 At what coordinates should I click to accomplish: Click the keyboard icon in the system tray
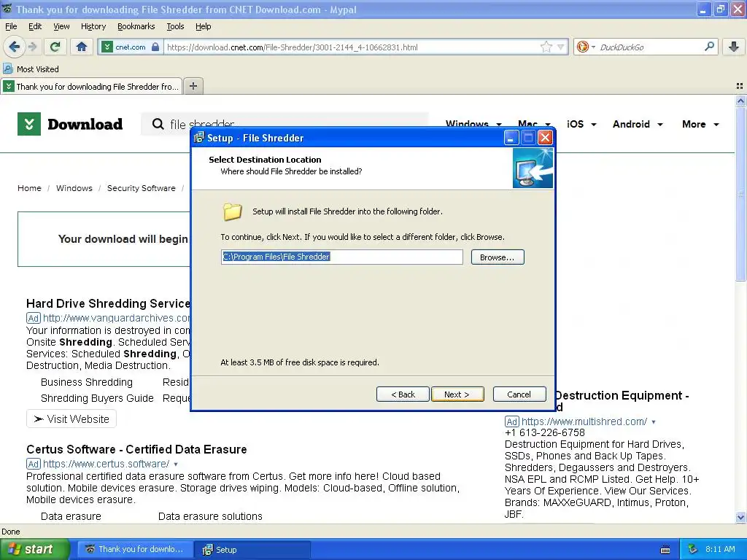[665, 550]
